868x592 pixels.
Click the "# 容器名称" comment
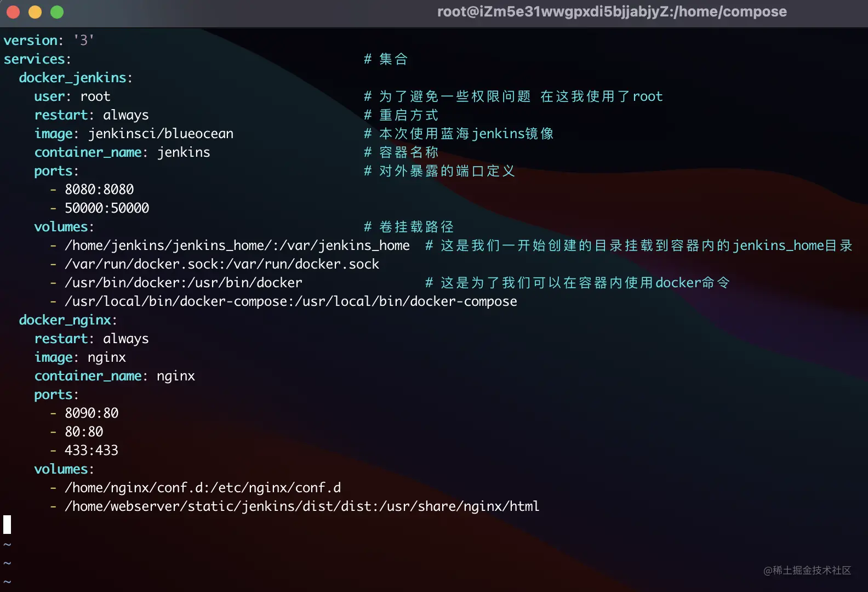[x=402, y=152]
